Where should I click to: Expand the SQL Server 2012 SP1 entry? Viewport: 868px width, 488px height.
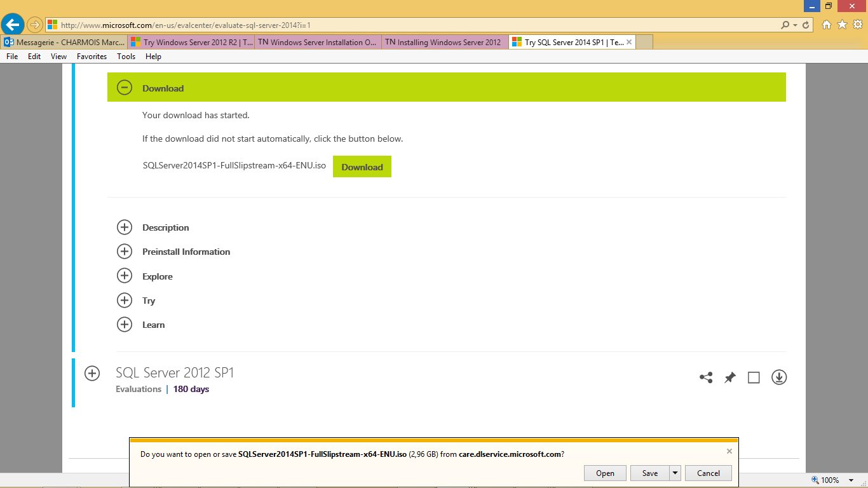click(92, 374)
